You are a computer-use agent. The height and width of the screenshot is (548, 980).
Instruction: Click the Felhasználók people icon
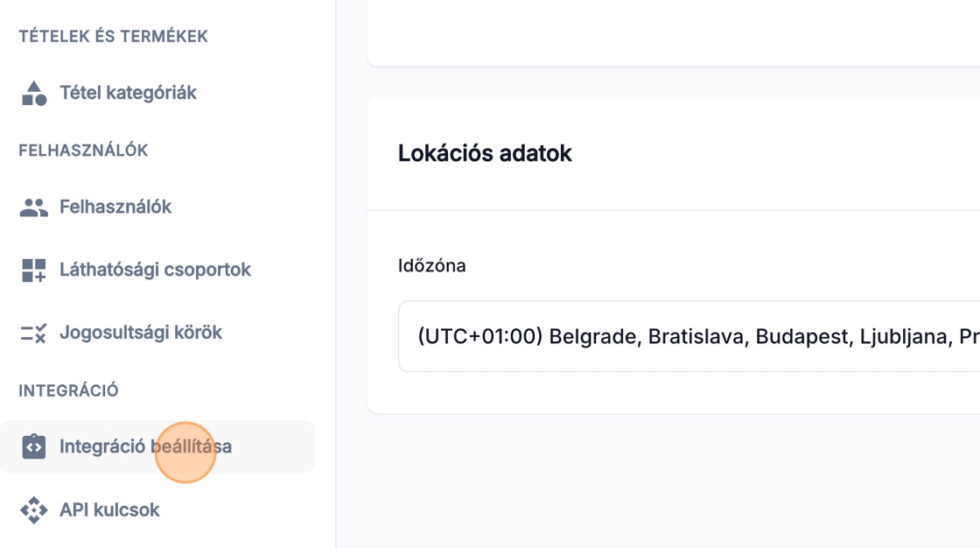(33, 207)
